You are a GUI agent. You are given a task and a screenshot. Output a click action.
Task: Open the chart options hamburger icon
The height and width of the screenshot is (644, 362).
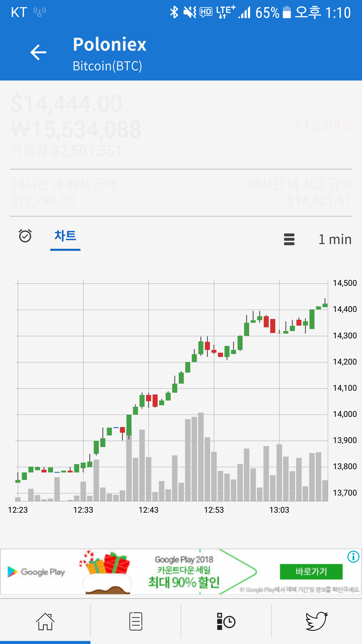(x=289, y=239)
